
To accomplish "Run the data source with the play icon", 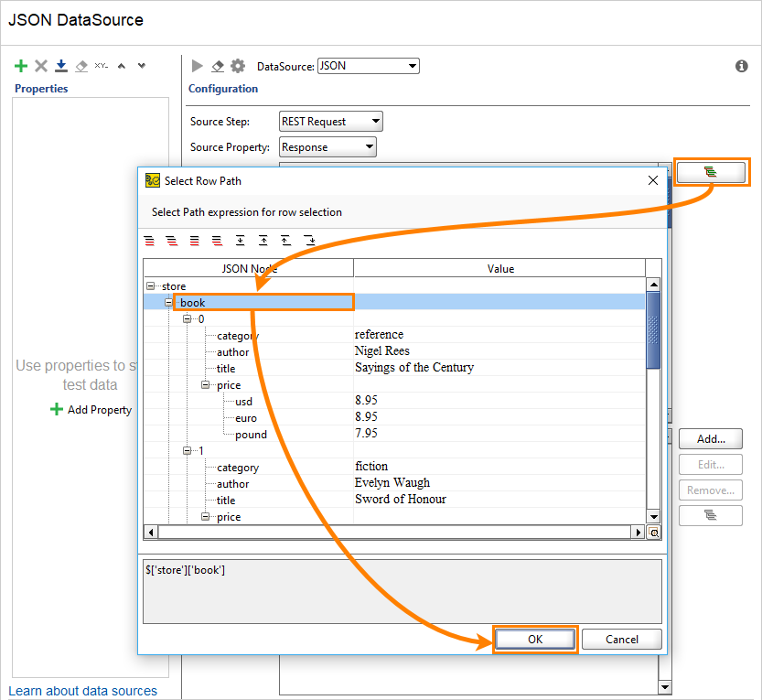I will tap(198, 66).
